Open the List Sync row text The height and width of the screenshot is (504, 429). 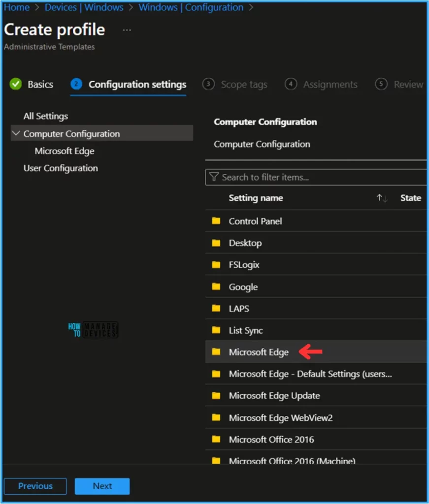246,330
